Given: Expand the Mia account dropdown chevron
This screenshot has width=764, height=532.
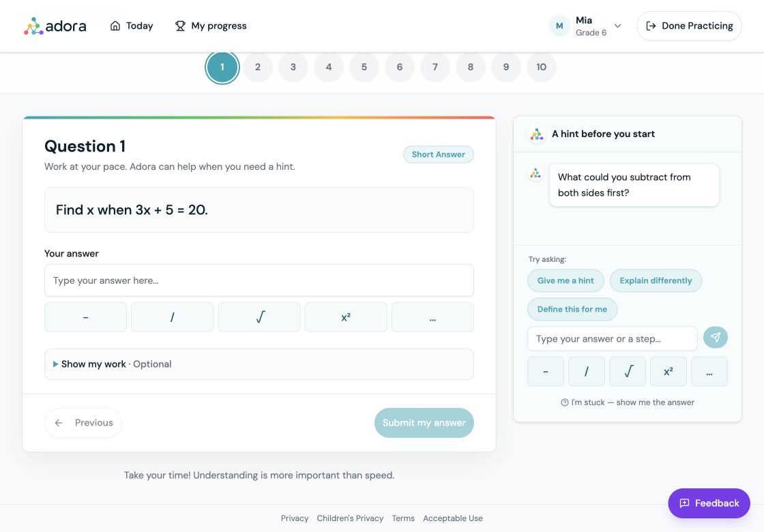Looking at the screenshot, I should pyautogui.click(x=617, y=26).
